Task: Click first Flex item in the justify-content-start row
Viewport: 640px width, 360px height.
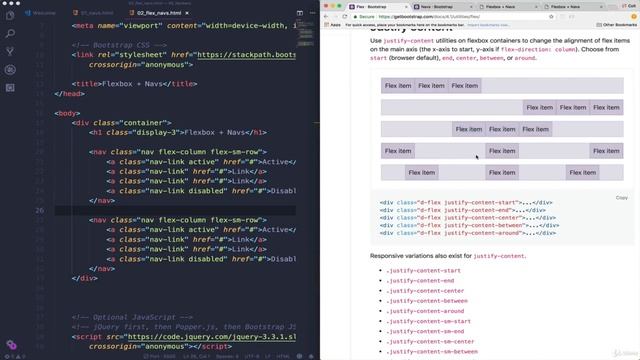Action: 398,86
